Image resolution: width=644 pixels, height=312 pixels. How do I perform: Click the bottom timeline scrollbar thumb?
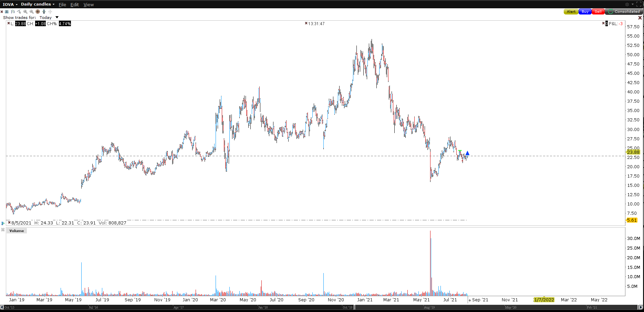497,307
